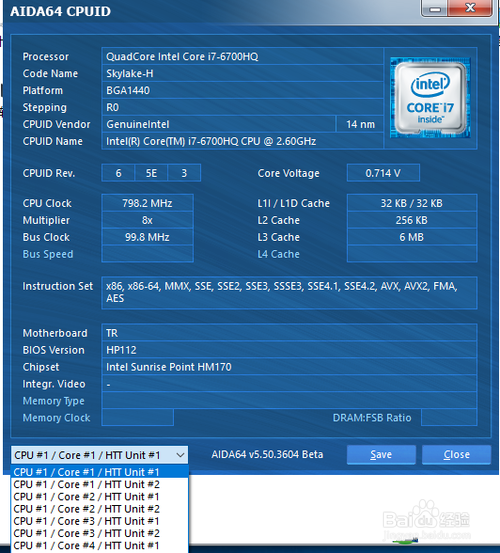Click the CPUID Name i7-6700HQ CPU @ 2.60GHz
Viewport: 500px width, 553px height.
(x=243, y=141)
